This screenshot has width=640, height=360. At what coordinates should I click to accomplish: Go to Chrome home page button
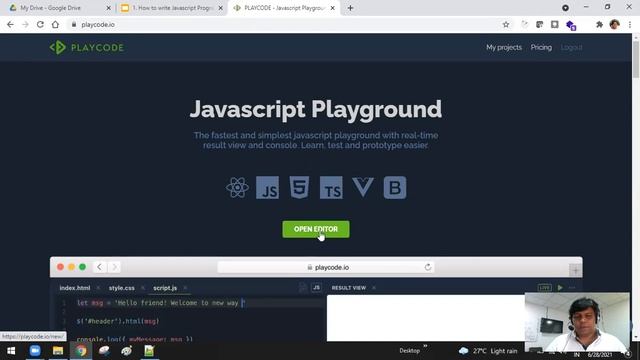click(x=55, y=24)
